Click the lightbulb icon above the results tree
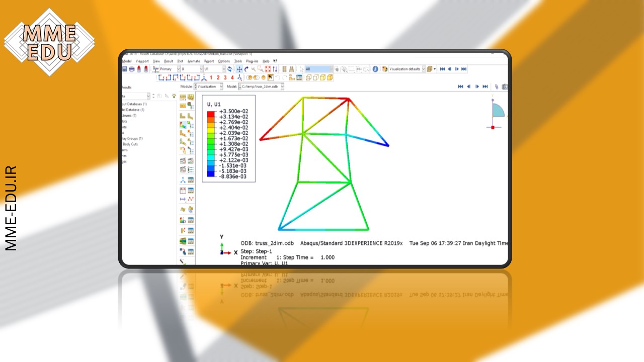The image size is (644, 362). [x=174, y=96]
